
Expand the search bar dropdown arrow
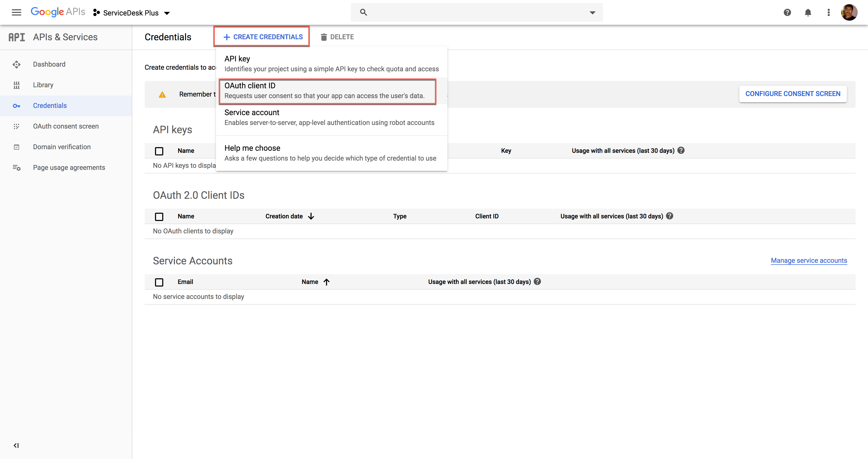pos(592,12)
